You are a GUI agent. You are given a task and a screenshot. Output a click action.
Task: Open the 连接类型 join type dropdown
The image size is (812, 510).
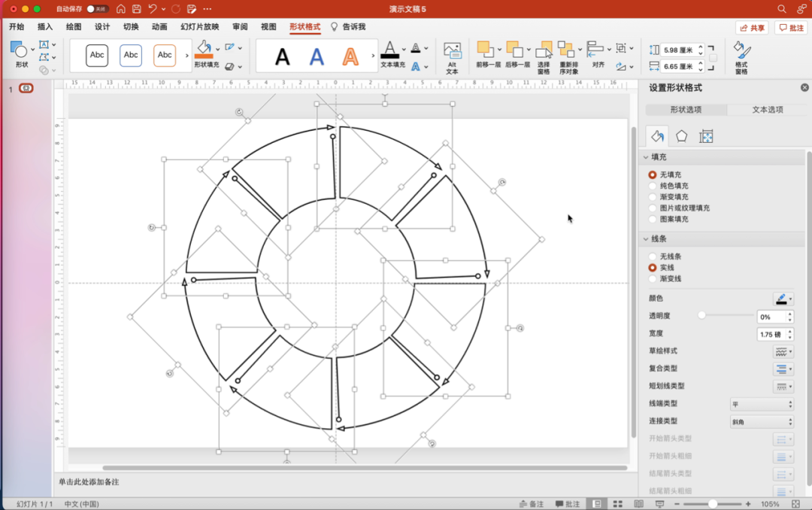point(762,422)
